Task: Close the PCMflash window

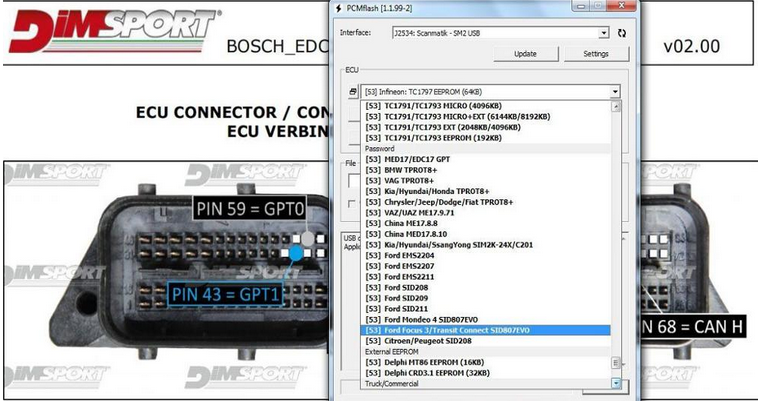Action: tap(622, 6)
